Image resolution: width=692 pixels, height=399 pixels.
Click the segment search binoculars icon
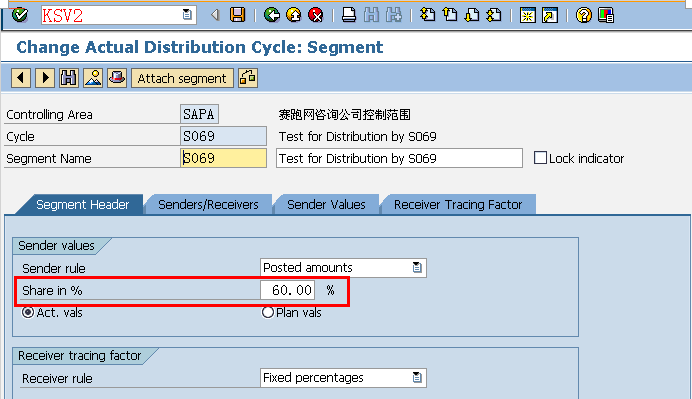[x=69, y=78]
